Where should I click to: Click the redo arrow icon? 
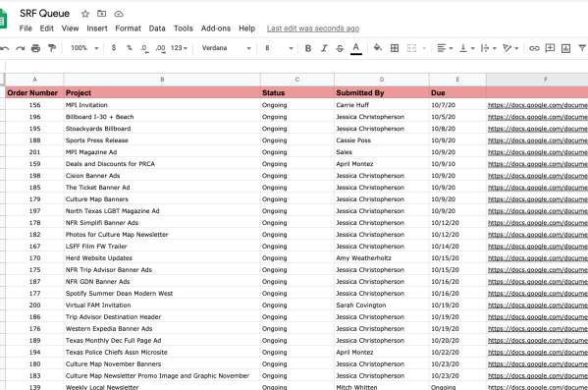click(x=21, y=48)
